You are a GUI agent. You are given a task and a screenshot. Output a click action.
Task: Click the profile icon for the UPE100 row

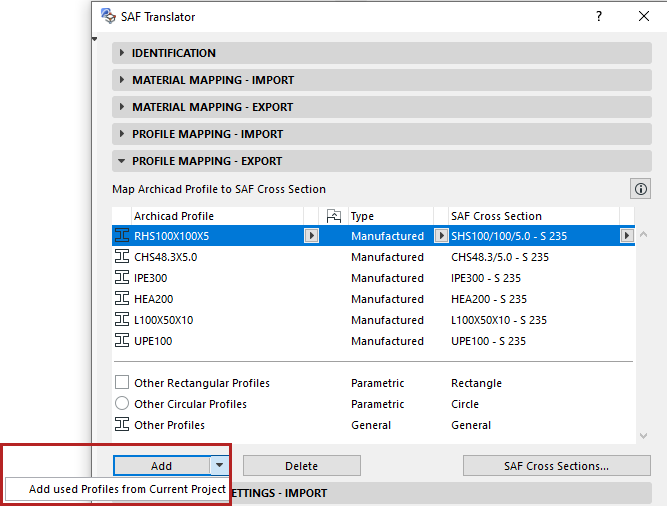122,341
